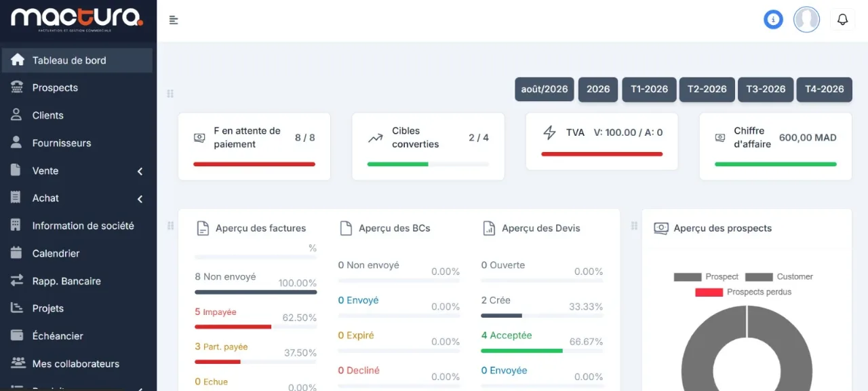Click the Tableau de bord home icon

[x=18, y=60]
